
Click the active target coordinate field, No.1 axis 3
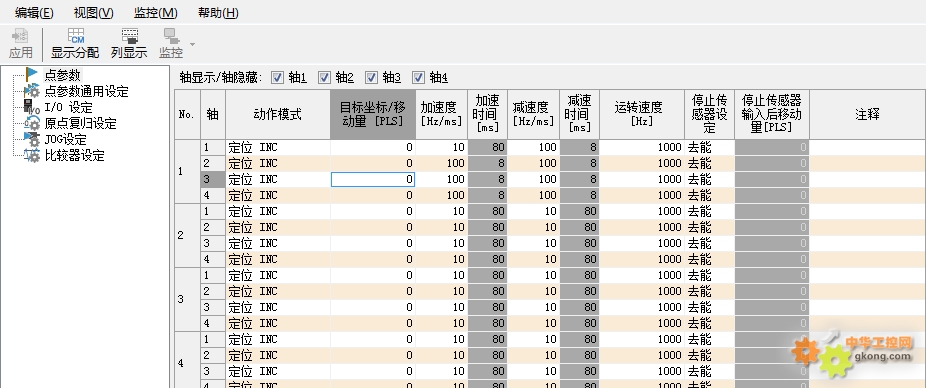click(x=373, y=179)
